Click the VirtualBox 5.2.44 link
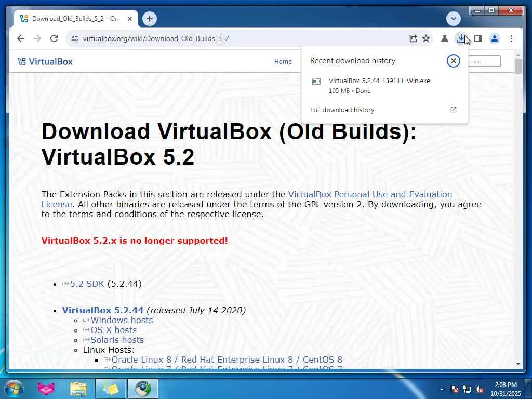This screenshot has width=532, height=399. (x=103, y=310)
